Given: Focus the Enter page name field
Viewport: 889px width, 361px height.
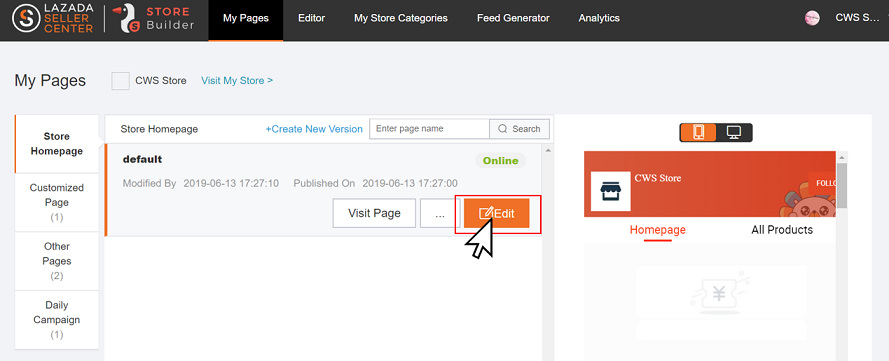Looking at the screenshot, I should [x=429, y=129].
